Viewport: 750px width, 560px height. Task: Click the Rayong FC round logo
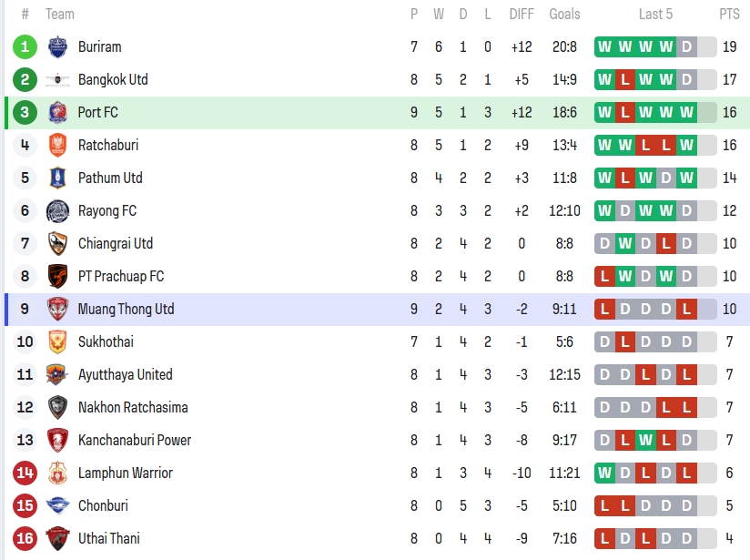[x=57, y=210]
